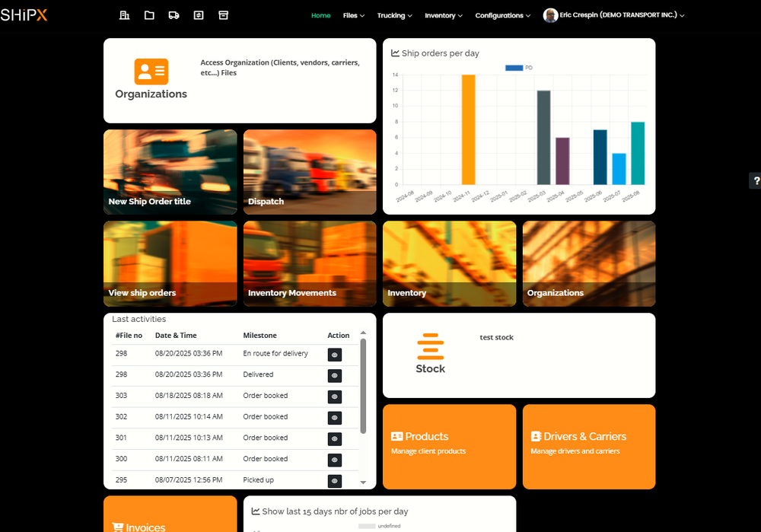Select the inventory transfer box icon in the toolbar
The image size is (761, 532).
tap(199, 14)
